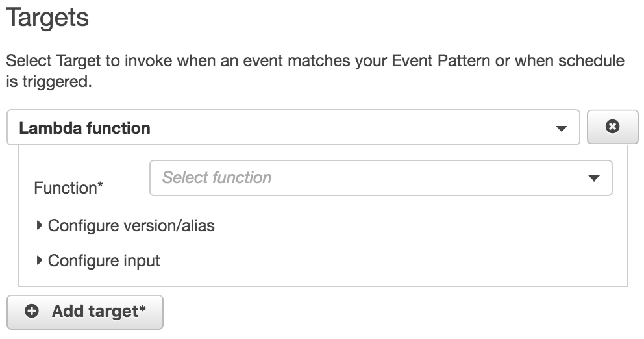The image size is (644, 339).
Task: Click the Targets section heading
Action: (47, 18)
